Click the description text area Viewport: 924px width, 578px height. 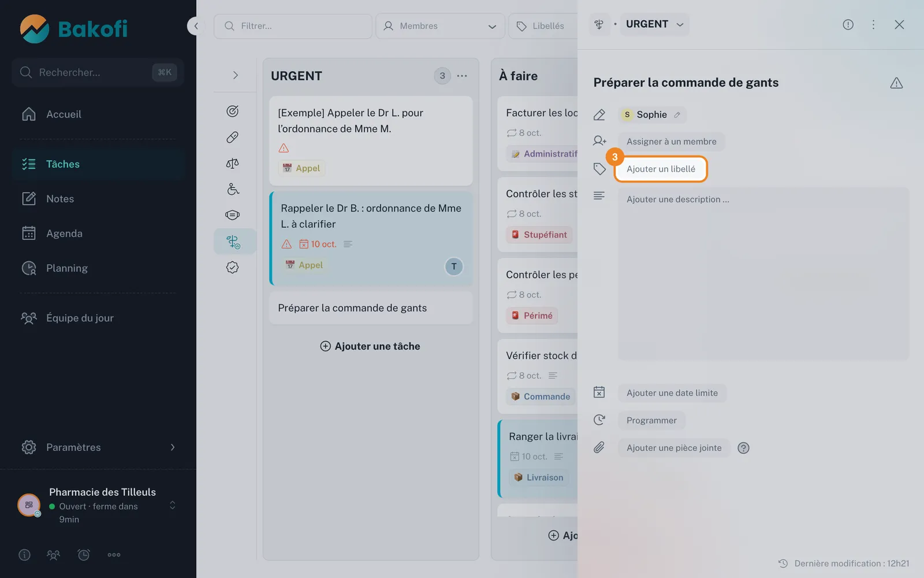[x=763, y=273]
